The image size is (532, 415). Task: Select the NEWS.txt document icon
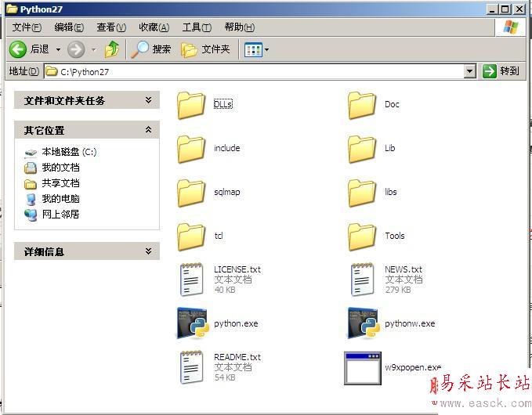[x=362, y=280]
